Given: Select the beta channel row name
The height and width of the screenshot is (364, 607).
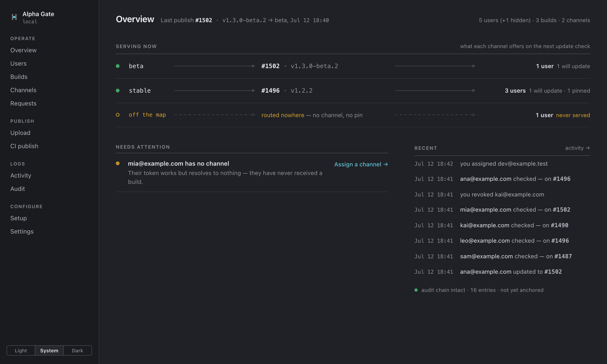Looking at the screenshot, I should coord(136,66).
